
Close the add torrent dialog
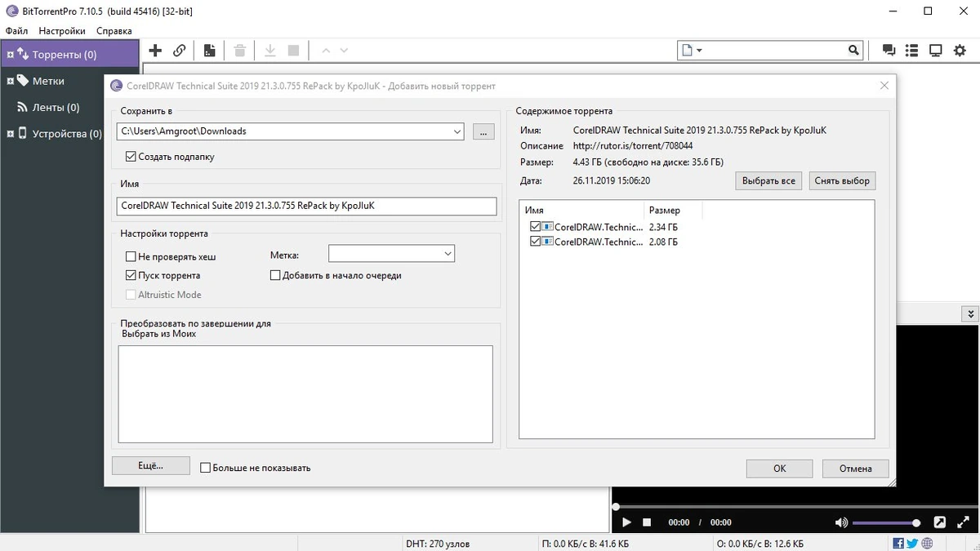(884, 86)
